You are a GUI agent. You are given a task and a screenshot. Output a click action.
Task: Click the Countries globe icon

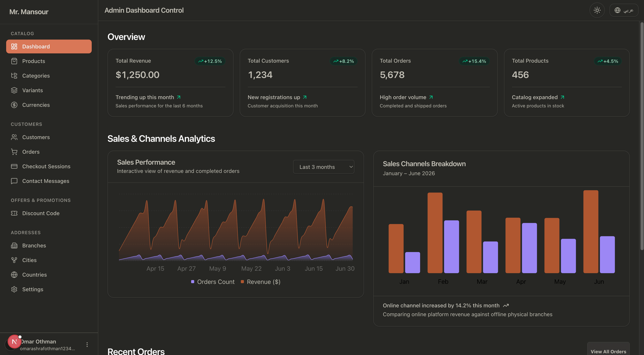pos(14,275)
